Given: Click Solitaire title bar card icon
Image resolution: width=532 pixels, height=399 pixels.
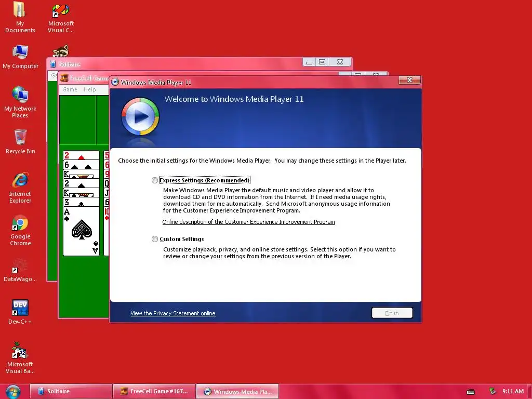Looking at the screenshot, I should tap(53, 64).
